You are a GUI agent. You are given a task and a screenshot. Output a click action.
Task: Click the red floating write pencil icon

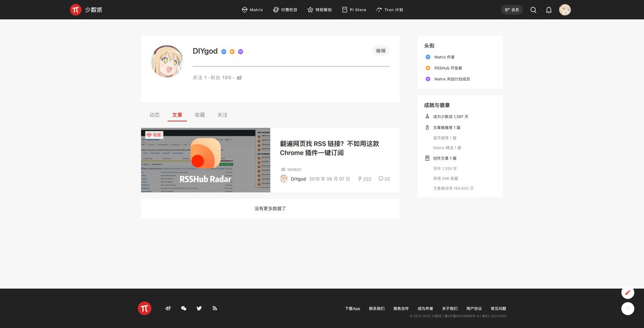point(628,293)
